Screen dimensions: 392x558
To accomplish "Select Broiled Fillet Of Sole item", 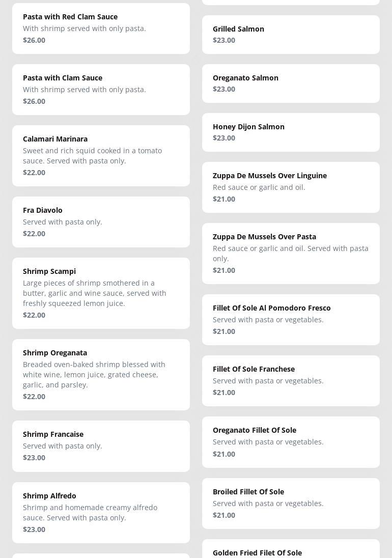I will coord(291,504).
